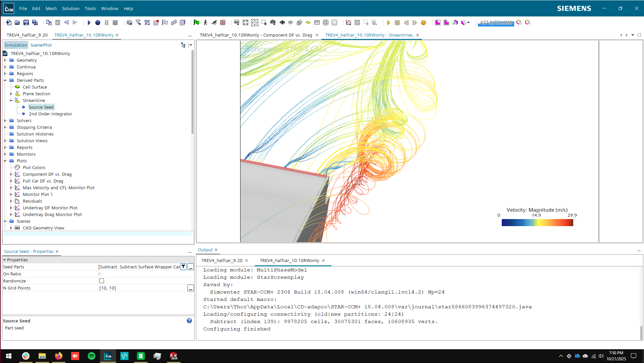Open the Solution menu
This screenshot has height=363, width=644.
click(70, 8)
